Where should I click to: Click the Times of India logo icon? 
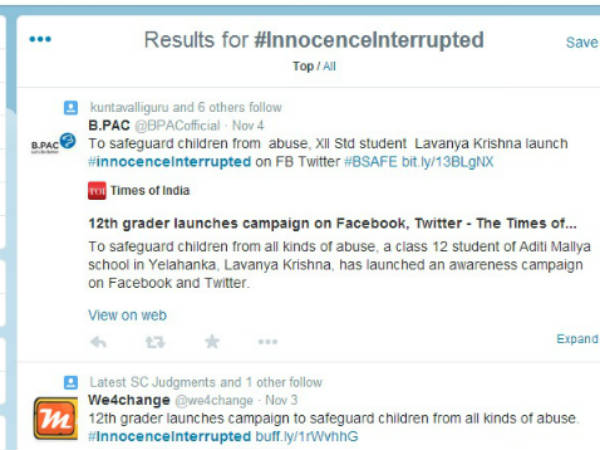click(x=97, y=190)
